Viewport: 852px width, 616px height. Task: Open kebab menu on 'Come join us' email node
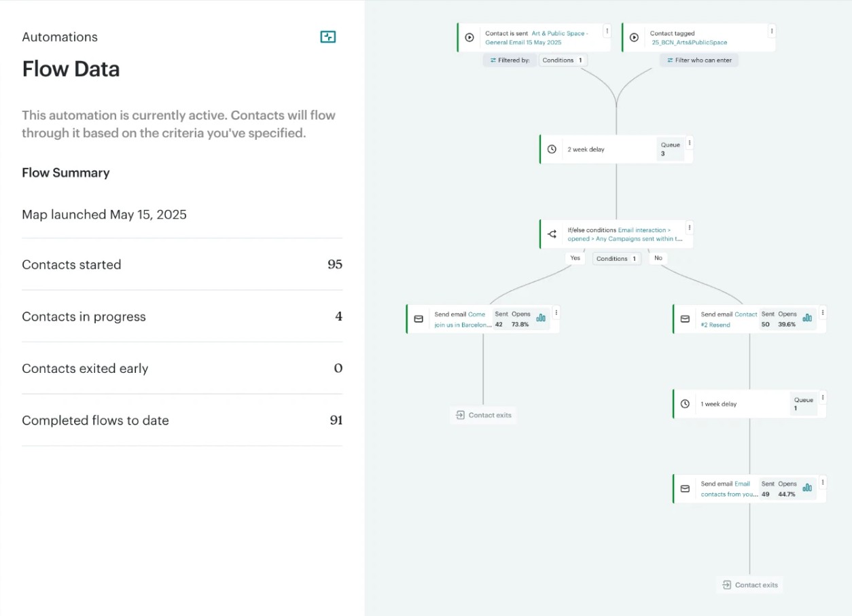(x=556, y=312)
